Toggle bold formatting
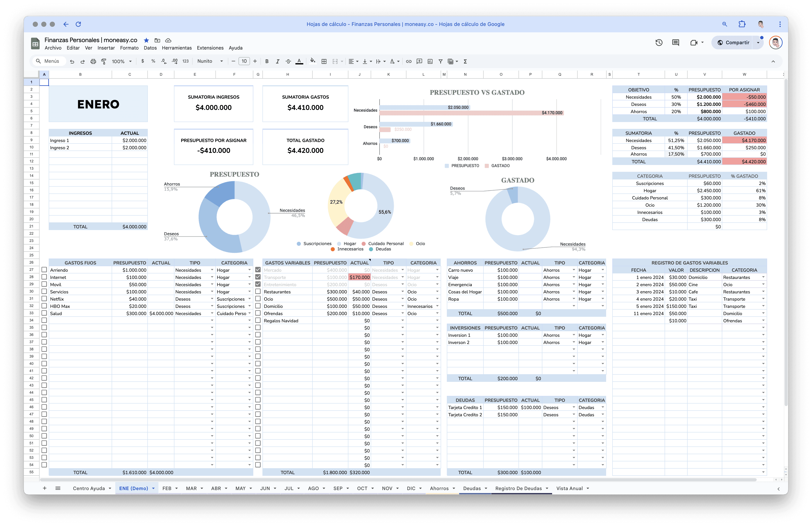The width and height of the screenshot is (812, 526). coord(267,61)
